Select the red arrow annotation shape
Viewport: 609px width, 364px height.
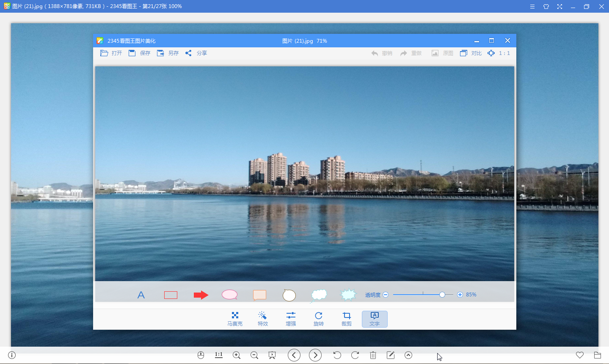click(201, 295)
